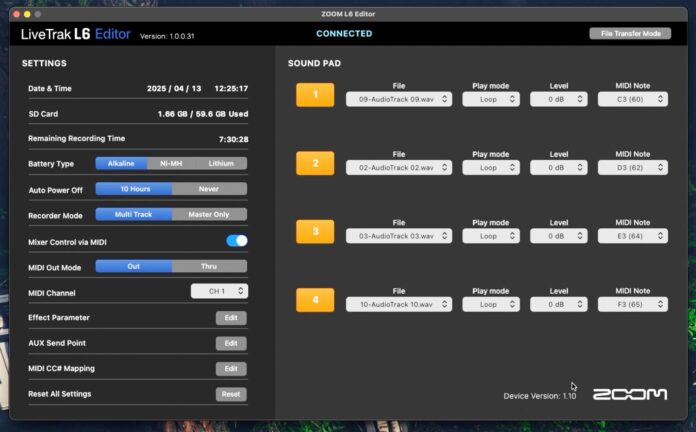
Task: Click the ZOOM logo
Action: pos(629,394)
